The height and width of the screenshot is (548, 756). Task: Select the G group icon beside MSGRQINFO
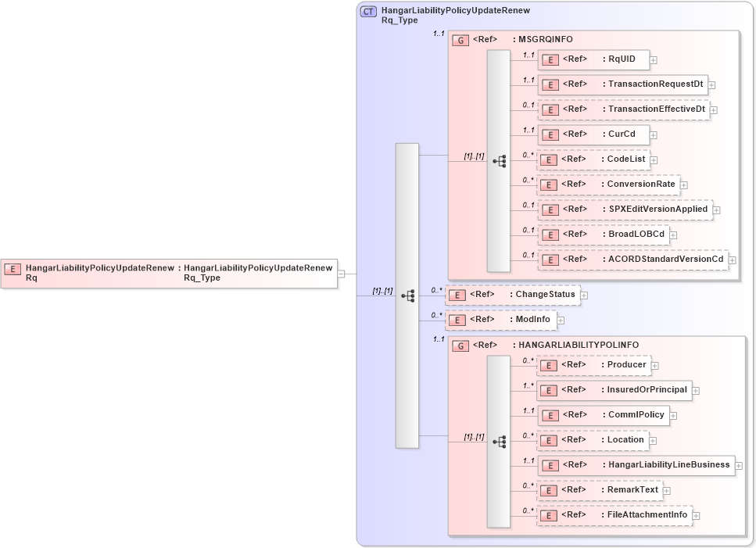tap(460, 39)
